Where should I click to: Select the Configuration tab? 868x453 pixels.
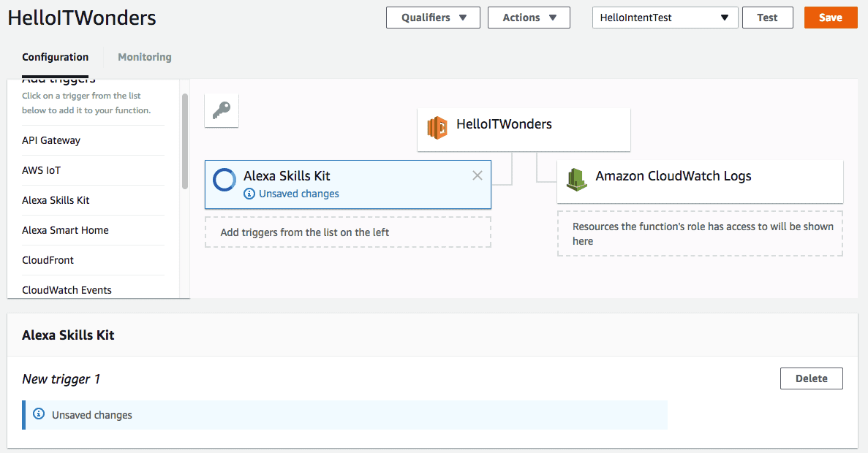coord(56,57)
